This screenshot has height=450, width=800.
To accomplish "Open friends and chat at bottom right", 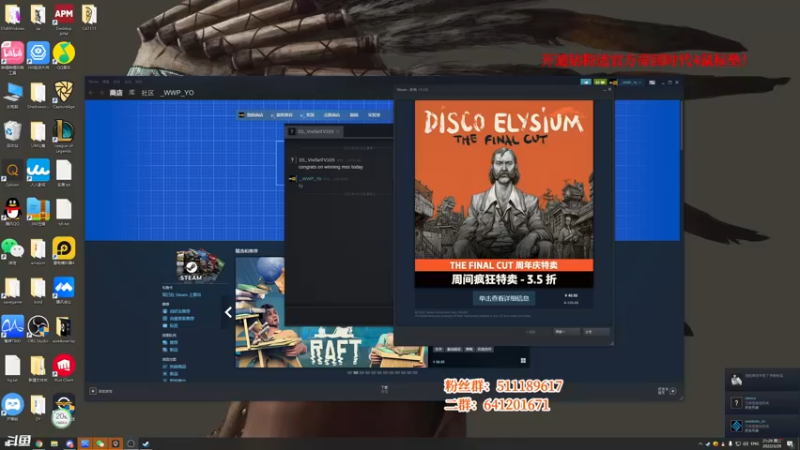I will tap(667, 391).
